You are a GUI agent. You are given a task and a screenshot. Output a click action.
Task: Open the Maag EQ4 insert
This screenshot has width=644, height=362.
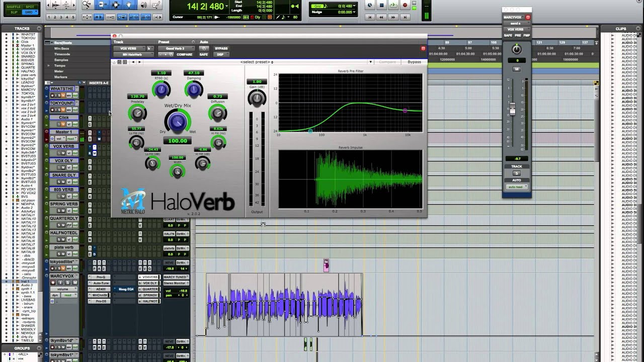tap(125, 289)
